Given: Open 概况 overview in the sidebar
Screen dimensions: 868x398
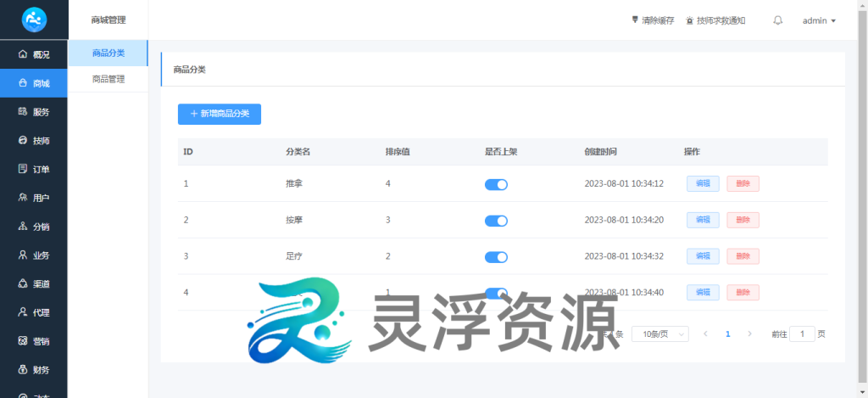Looking at the screenshot, I should pyautogui.click(x=34, y=54).
